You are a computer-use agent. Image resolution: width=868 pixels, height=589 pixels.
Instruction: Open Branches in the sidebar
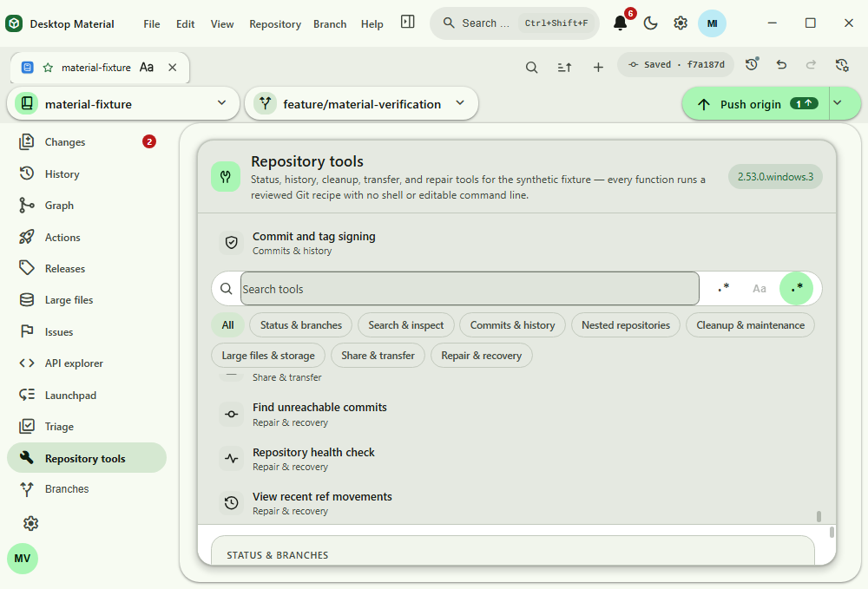coord(87,489)
